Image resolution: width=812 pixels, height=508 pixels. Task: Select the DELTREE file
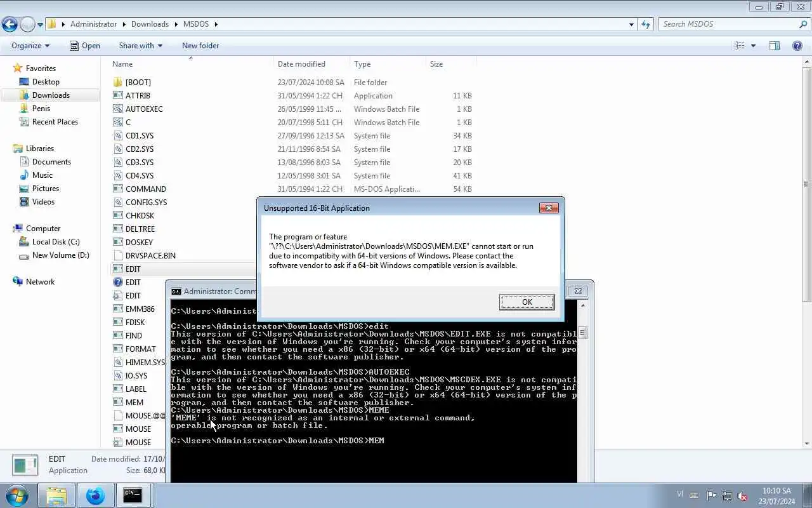(140, 229)
